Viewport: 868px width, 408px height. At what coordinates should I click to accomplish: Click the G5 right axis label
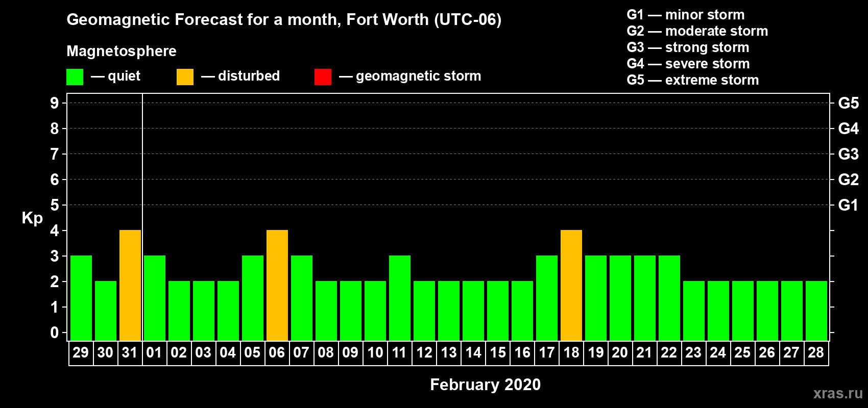849,103
